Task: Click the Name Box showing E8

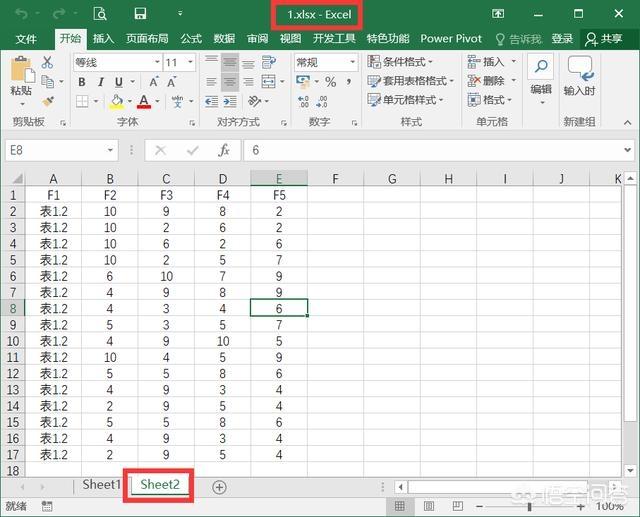Action: pos(61,151)
